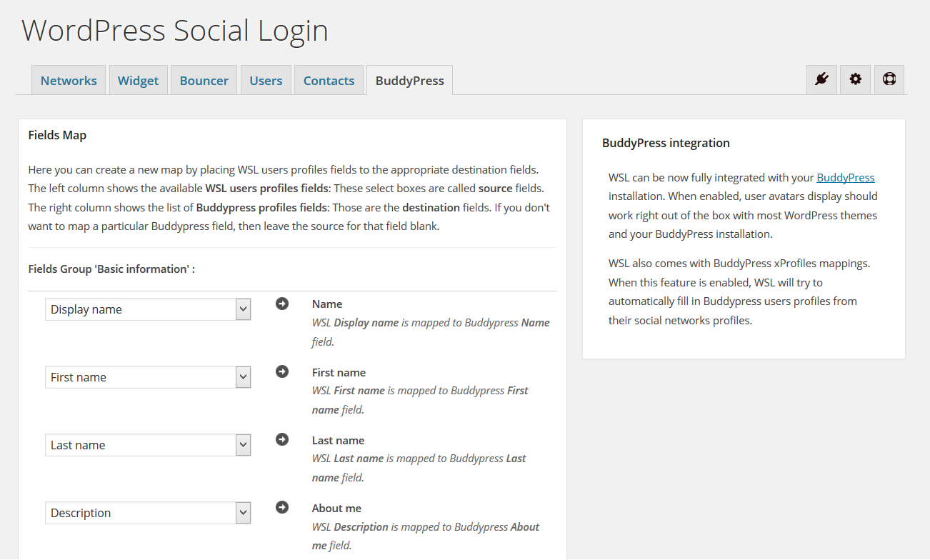Switch to the Contacts tab

(x=329, y=80)
